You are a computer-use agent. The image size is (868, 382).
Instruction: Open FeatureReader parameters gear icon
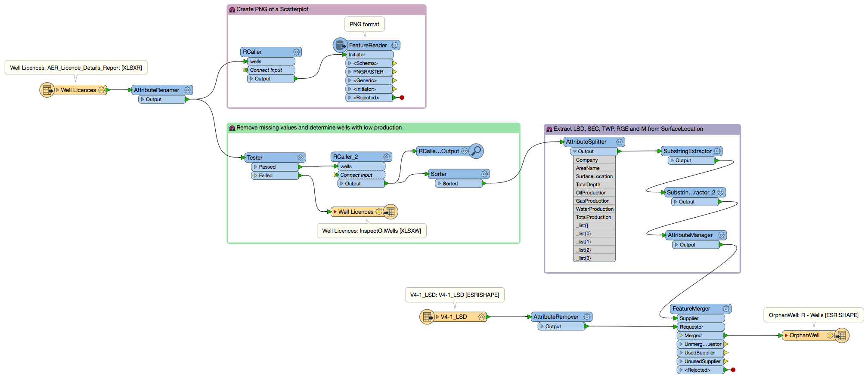(395, 45)
